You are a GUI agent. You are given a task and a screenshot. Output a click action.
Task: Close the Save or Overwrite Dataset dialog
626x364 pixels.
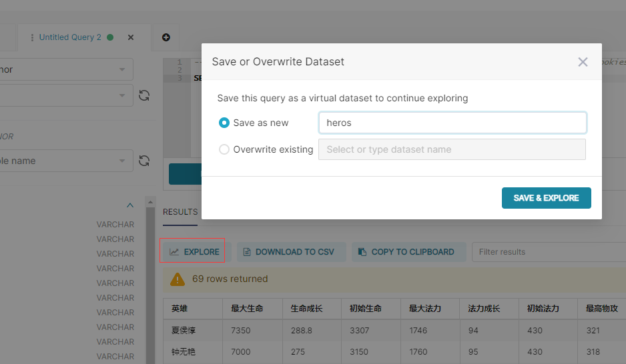[x=583, y=62]
